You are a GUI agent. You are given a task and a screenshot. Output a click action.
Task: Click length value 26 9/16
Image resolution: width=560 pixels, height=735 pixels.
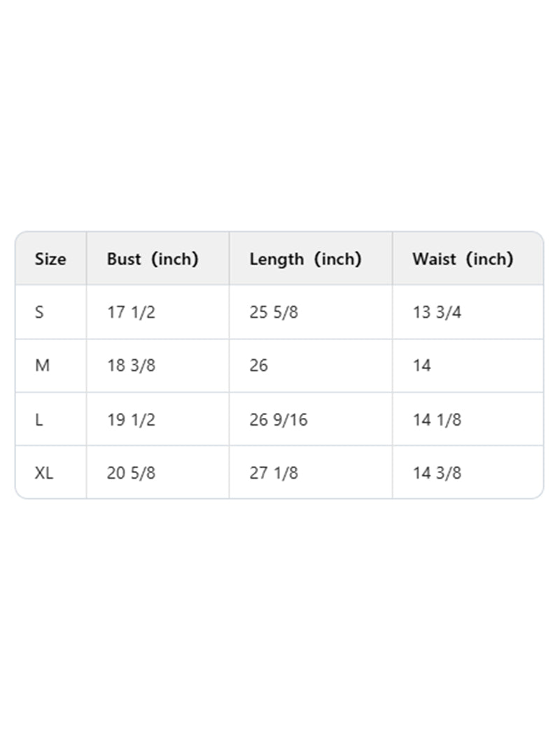pos(279,420)
